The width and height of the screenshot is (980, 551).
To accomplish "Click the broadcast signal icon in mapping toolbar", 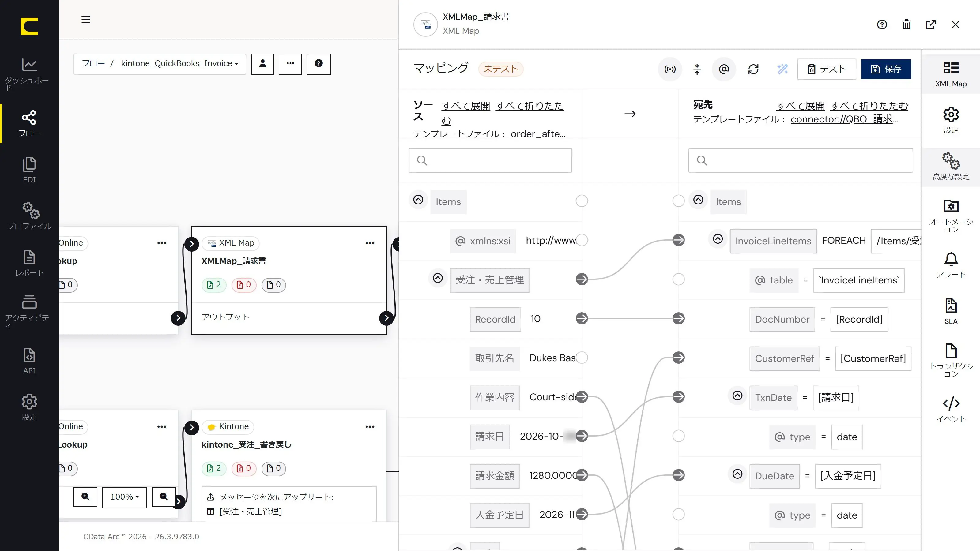I will pyautogui.click(x=670, y=69).
